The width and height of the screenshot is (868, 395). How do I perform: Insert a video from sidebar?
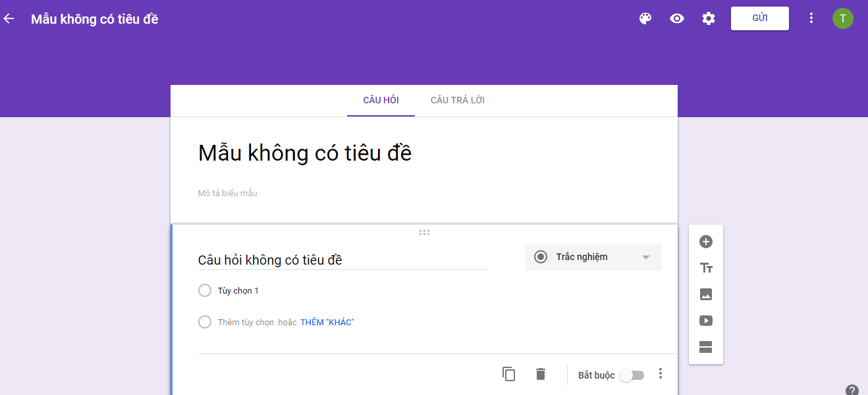pos(706,321)
